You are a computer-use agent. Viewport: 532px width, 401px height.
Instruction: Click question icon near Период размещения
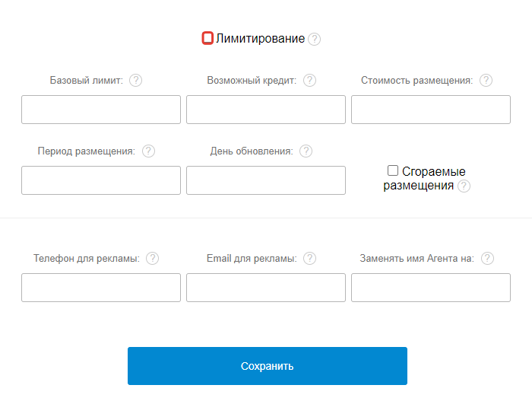pyautogui.click(x=148, y=151)
